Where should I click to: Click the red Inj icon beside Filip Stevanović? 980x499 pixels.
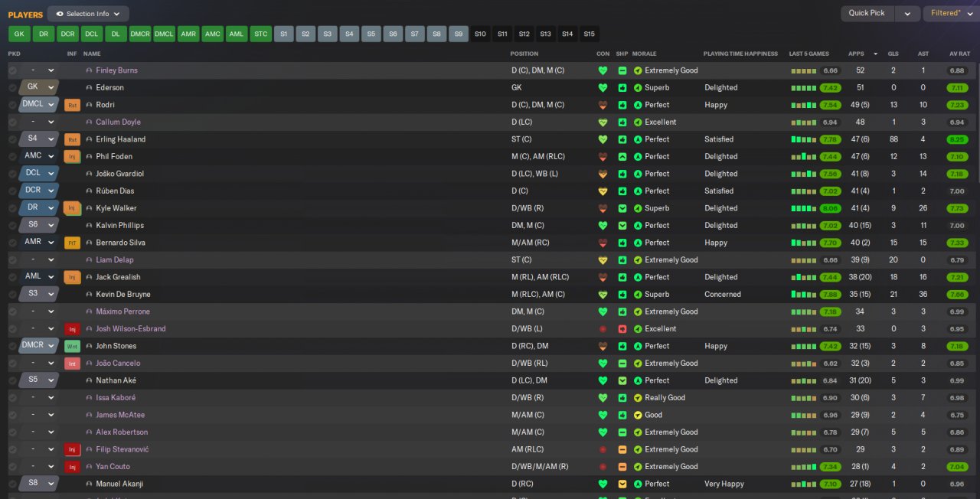tap(73, 449)
